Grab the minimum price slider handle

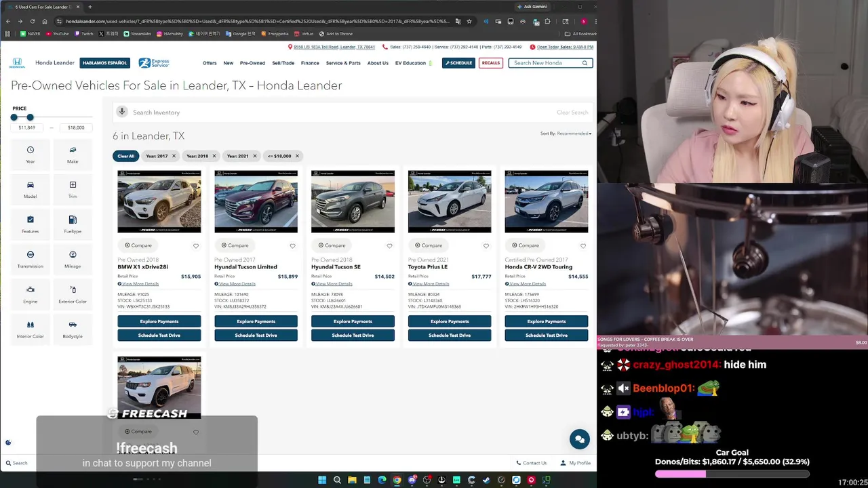click(14, 117)
